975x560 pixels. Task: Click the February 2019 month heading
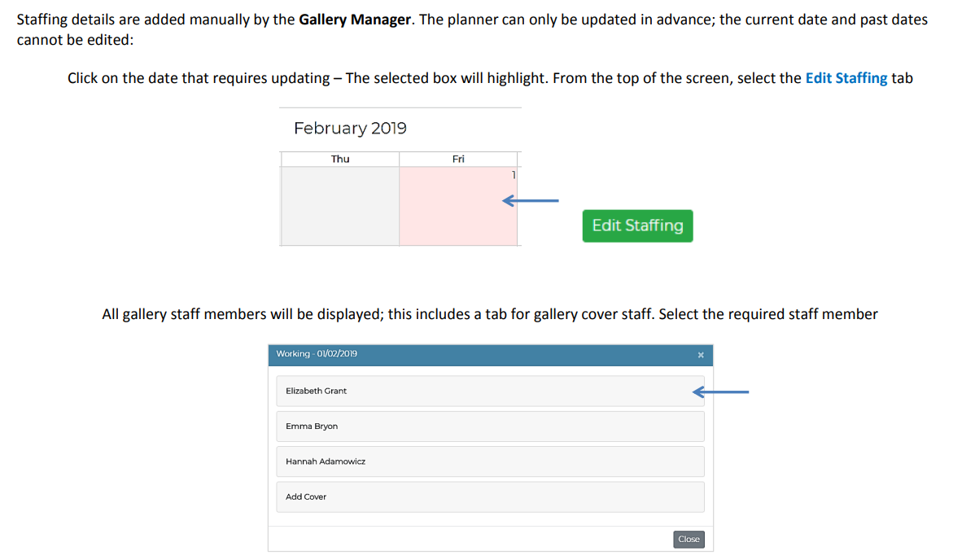[350, 128]
